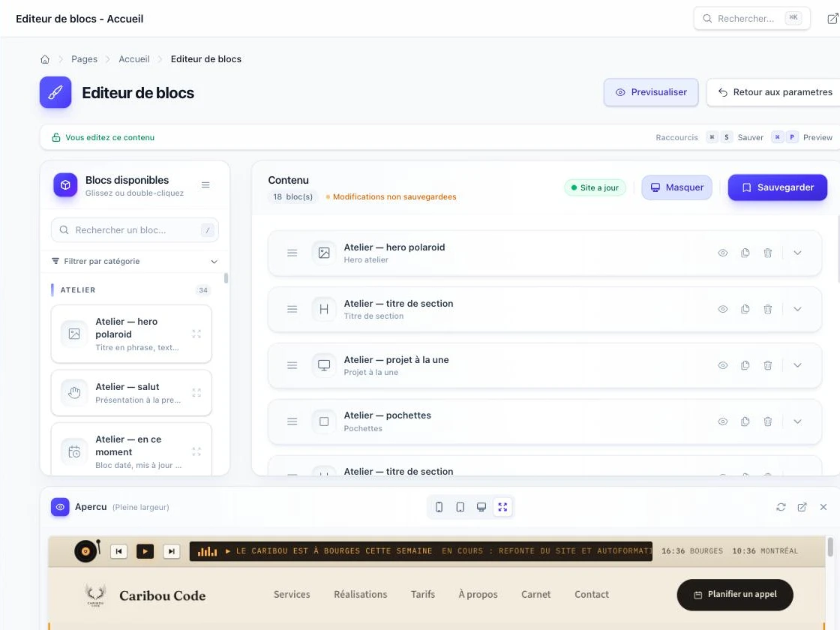Toggle visibility of first Atelier — titre de section block
The image size is (840, 630).
pyautogui.click(x=723, y=309)
